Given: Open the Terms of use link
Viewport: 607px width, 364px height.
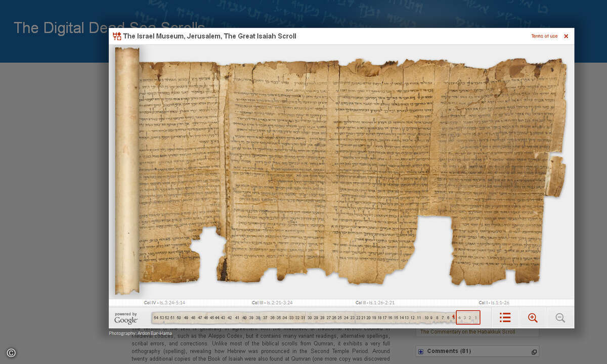Looking at the screenshot, I should point(544,36).
